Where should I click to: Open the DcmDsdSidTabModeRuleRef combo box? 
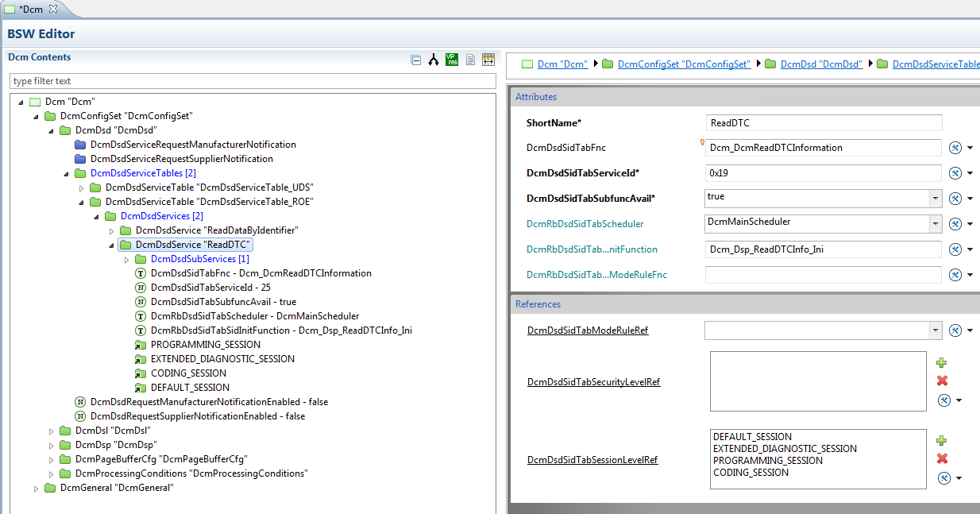coord(936,330)
